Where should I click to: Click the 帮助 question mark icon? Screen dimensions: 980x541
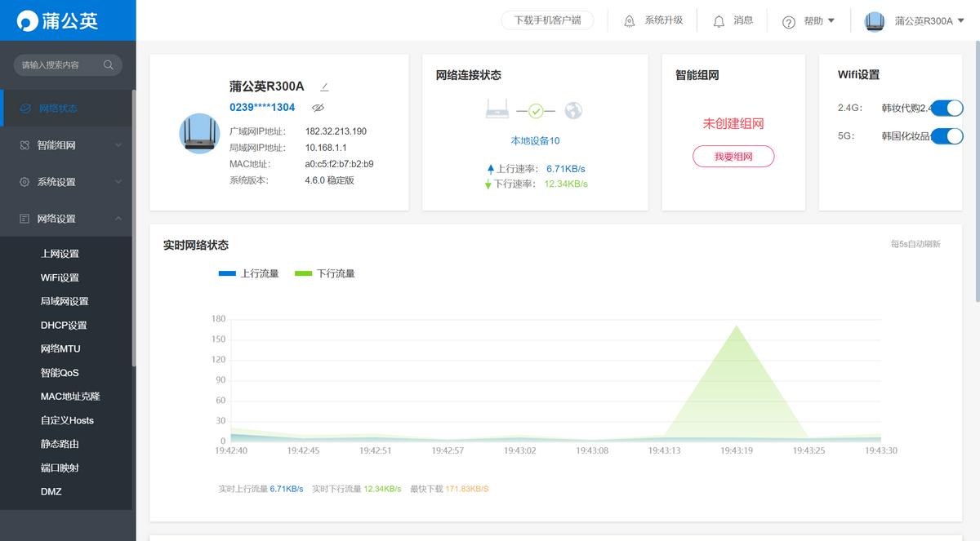(786, 20)
